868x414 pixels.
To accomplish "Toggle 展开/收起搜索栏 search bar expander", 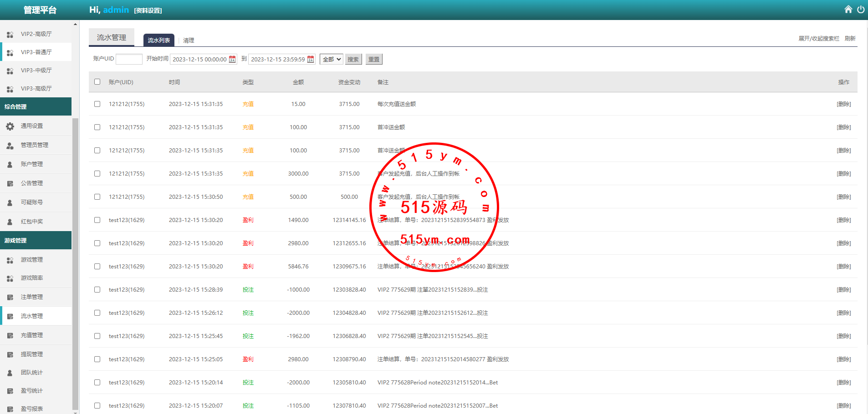I will coord(818,39).
